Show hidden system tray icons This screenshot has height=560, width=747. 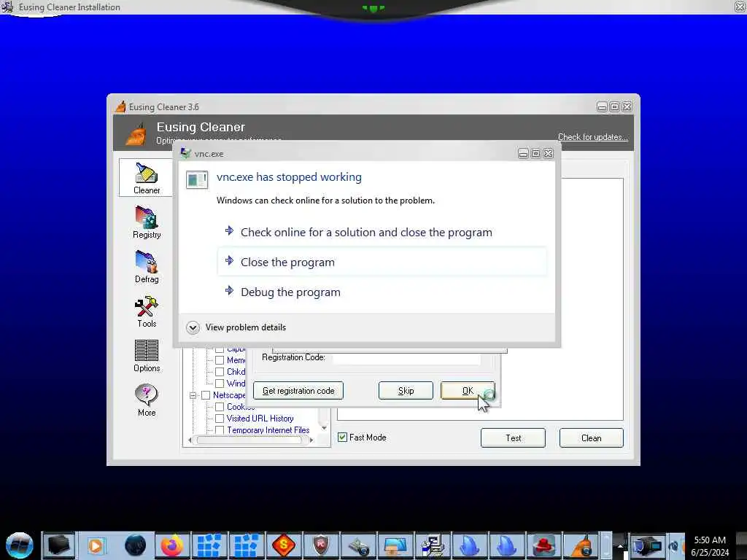point(620,545)
